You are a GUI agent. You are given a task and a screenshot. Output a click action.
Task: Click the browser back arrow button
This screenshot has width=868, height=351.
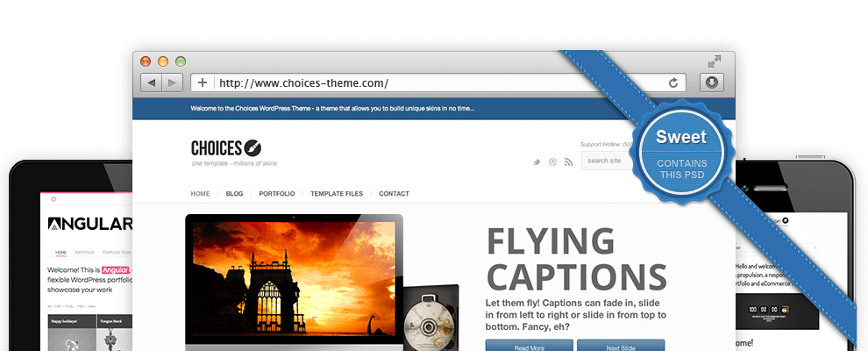151,82
